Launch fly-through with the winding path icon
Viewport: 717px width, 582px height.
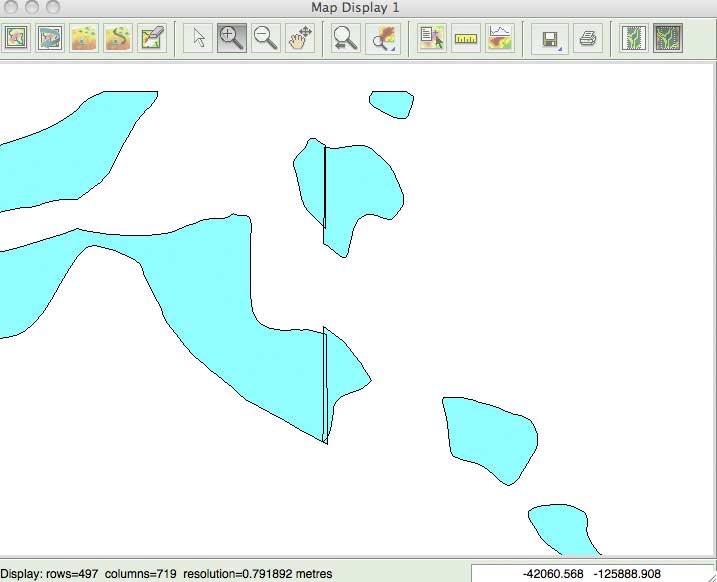pos(118,38)
